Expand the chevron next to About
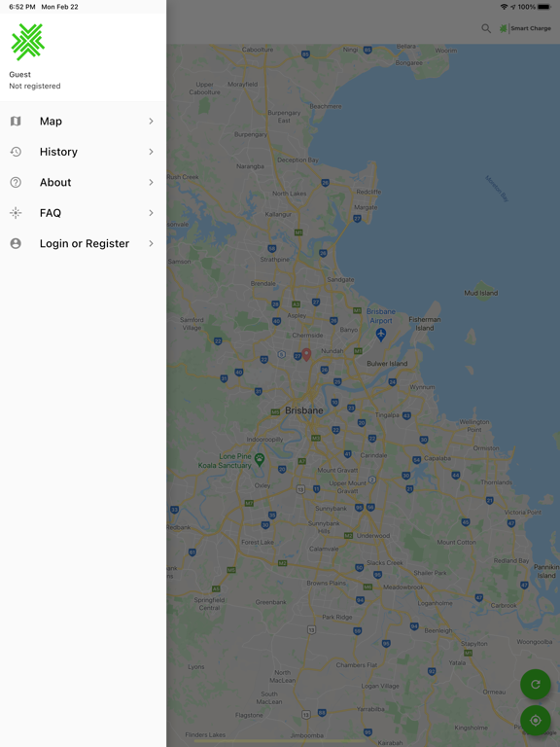This screenshot has width=560, height=747. coord(151,182)
